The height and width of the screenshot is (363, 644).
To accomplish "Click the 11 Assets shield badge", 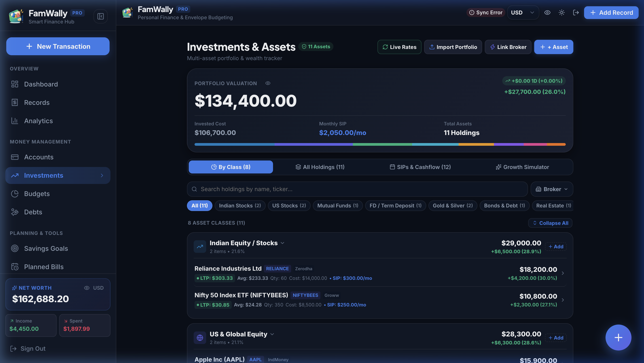I will (x=316, y=46).
